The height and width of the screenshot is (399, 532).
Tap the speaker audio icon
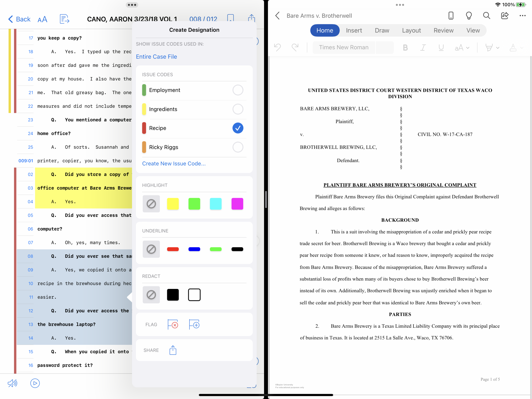pos(13,383)
